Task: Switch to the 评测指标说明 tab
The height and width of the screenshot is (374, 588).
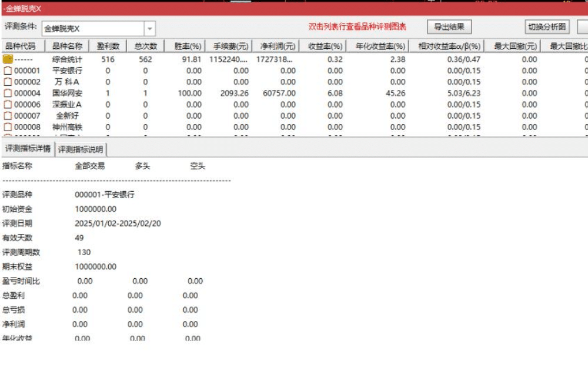Action: (x=81, y=149)
